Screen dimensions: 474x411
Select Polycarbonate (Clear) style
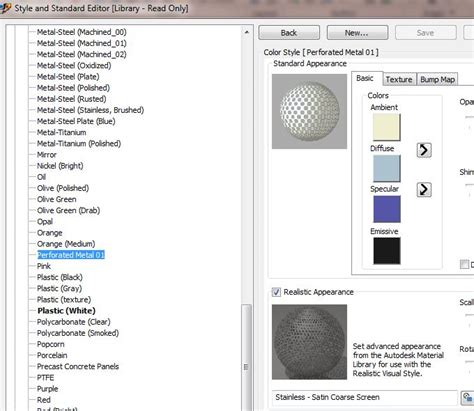(74, 322)
